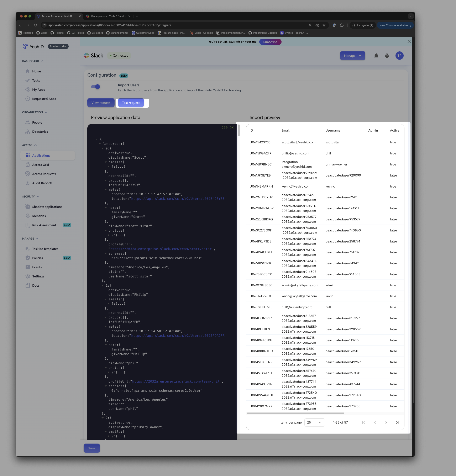Toggle the Import Users switch
The image size is (456, 476).
(x=95, y=87)
